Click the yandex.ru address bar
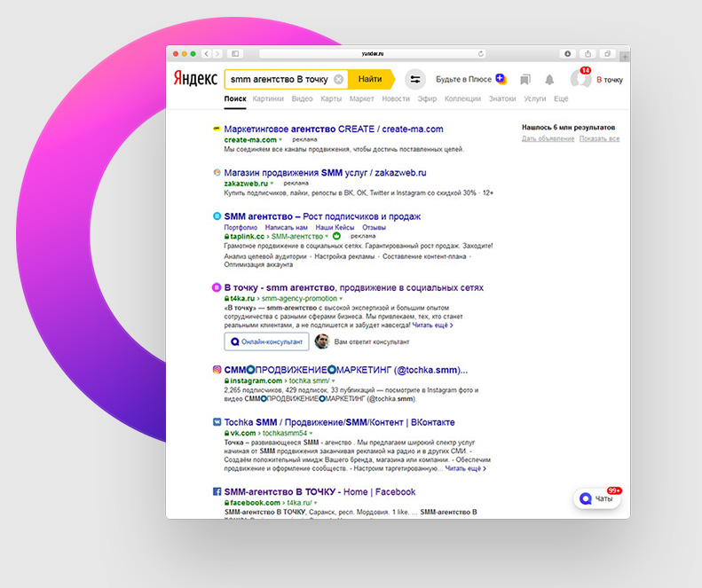 pos(373,54)
